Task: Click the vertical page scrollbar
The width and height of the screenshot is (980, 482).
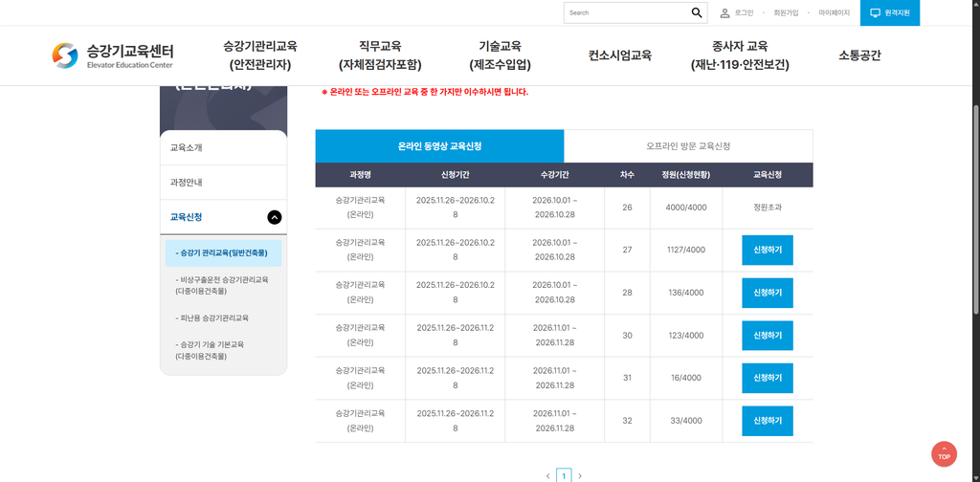Action: pos(975,209)
